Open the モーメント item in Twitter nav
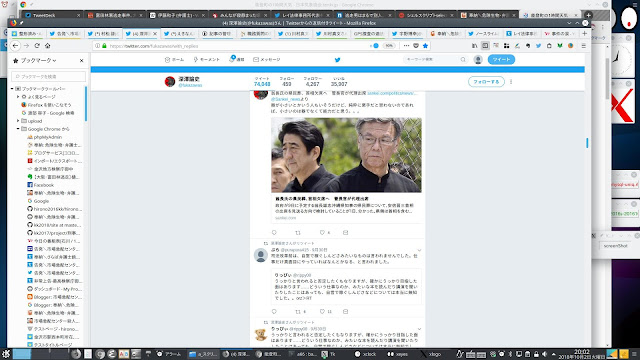Viewport: 640px width, 360px height. click(x=206, y=60)
